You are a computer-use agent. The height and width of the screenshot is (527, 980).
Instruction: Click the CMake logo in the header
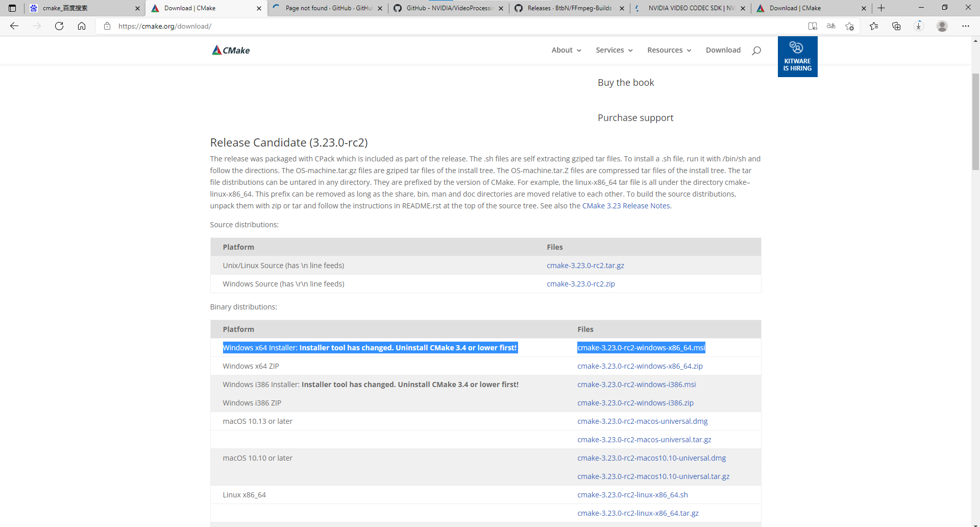click(x=230, y=50)
